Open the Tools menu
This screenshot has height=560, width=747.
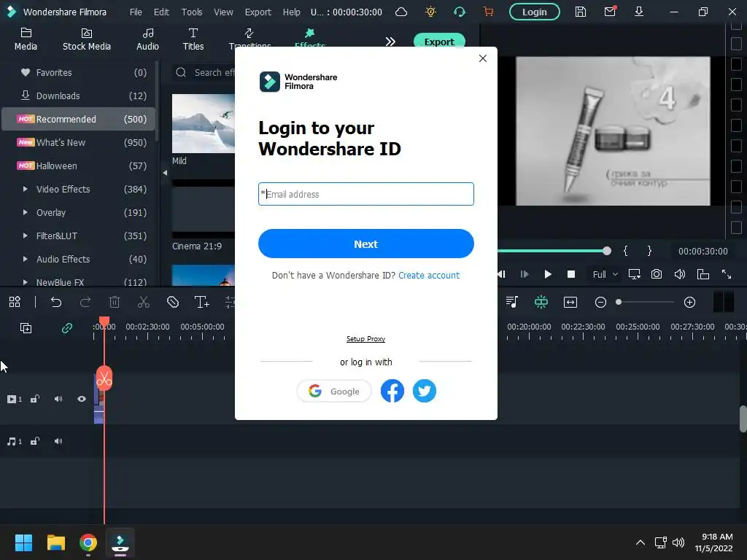(192, 12)
